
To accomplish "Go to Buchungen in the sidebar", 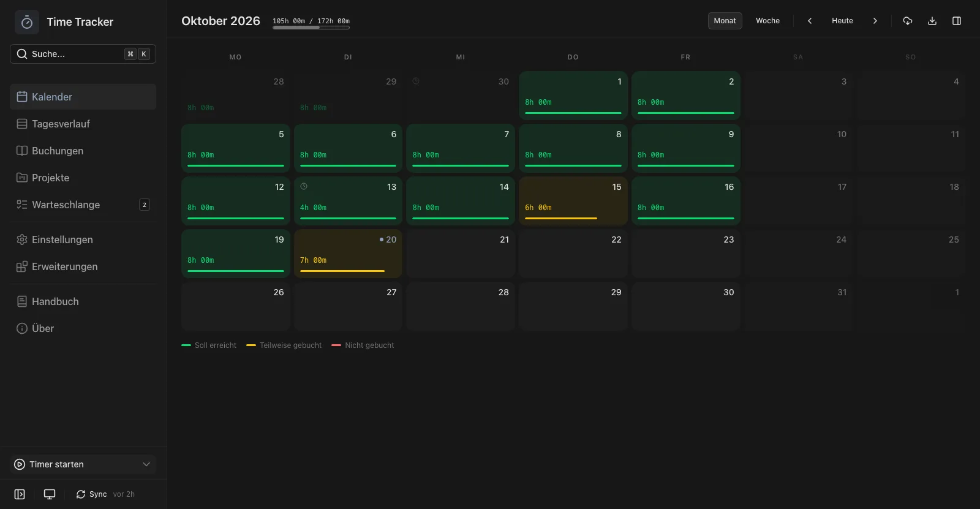I will 83,151.
